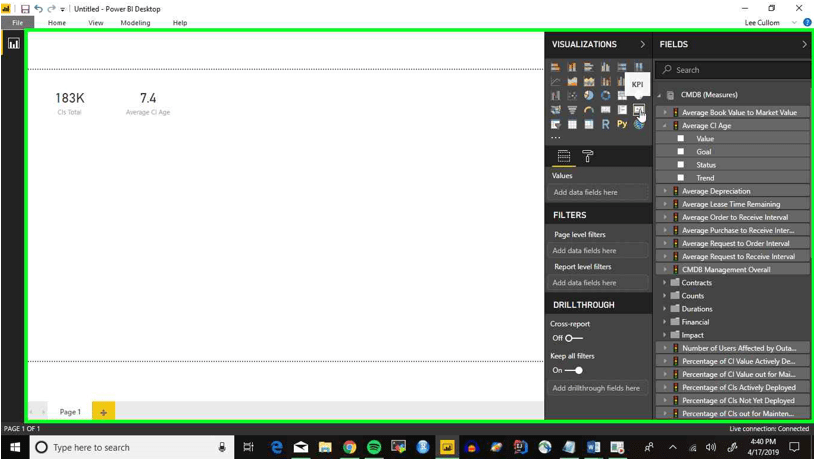Screen dimensions: 816x460
Task: Switch to Page 1 tab
Action: click(70, 412)
